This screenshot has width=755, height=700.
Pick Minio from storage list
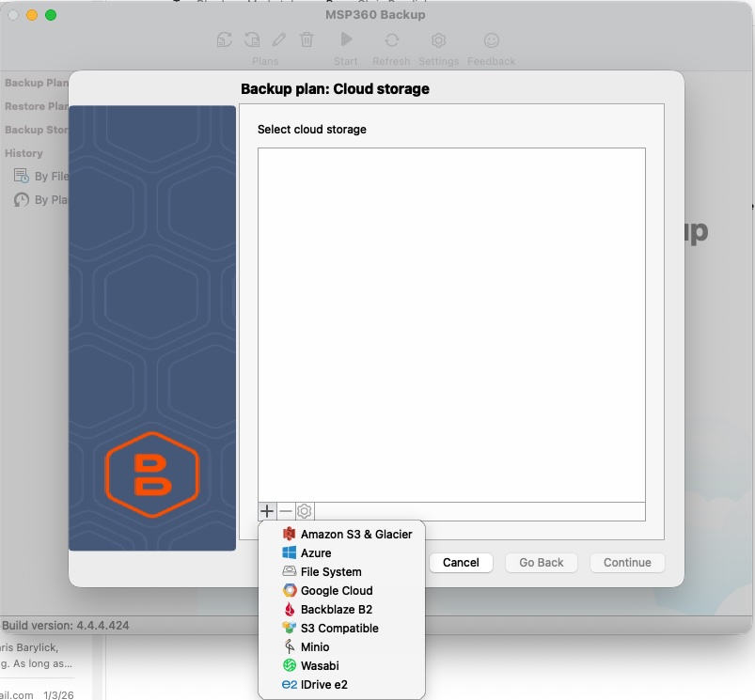[x=315, y=646]
